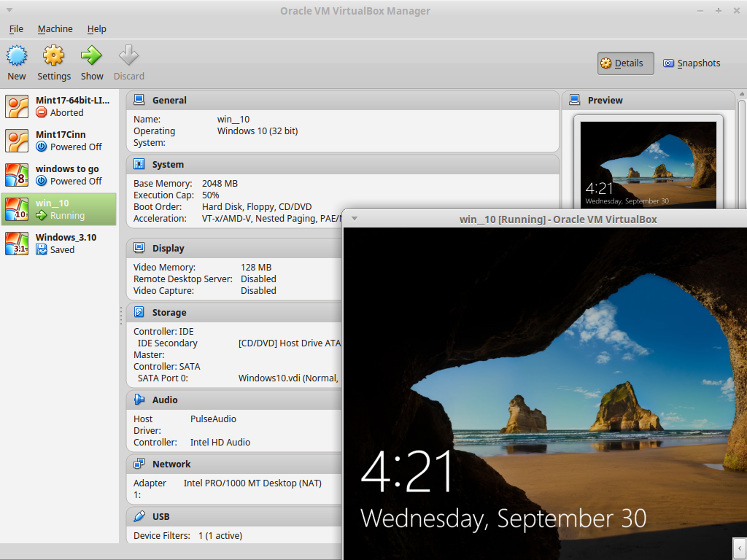Open the win__10 VM window menu arrow
The image size is (747, 560).
click(355, 219)
